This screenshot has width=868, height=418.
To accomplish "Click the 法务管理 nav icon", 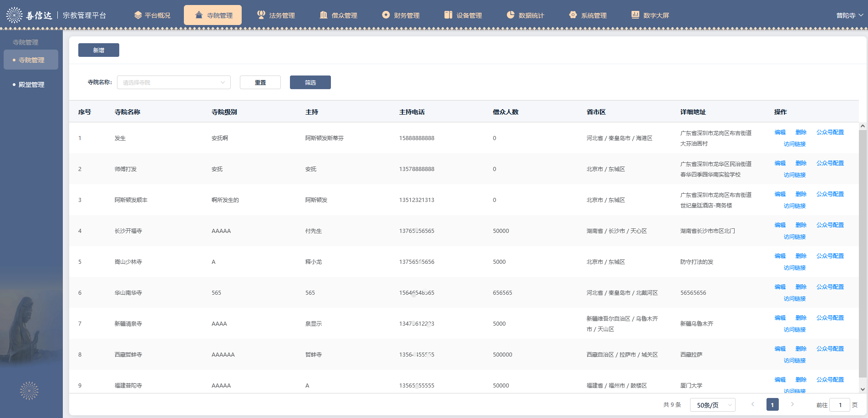I will [x=261, y=15].
